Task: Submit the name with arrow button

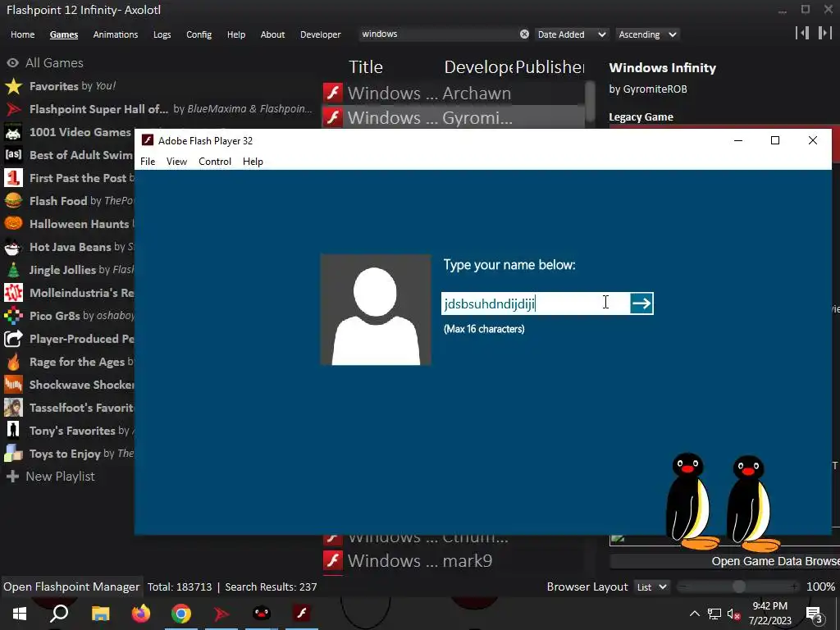Action: click(x=641, y=304)
